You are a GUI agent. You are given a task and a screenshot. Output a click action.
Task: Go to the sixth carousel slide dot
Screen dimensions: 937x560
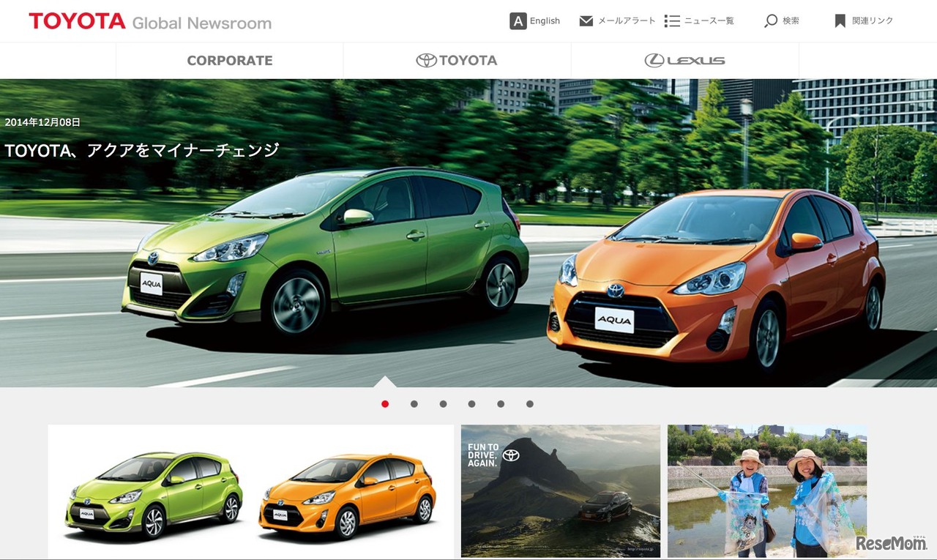click(x=530, y=404)
